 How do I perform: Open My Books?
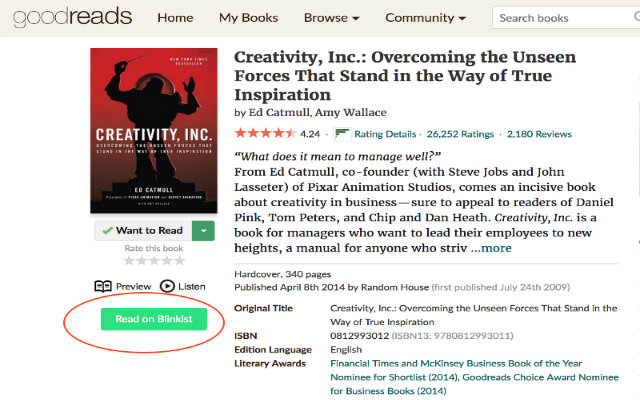[248, 17]
